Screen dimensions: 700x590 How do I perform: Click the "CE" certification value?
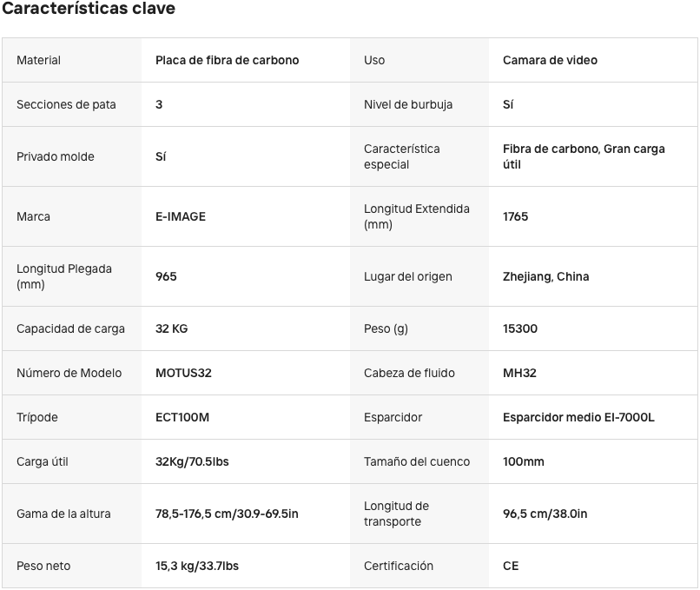coord(511,566)
